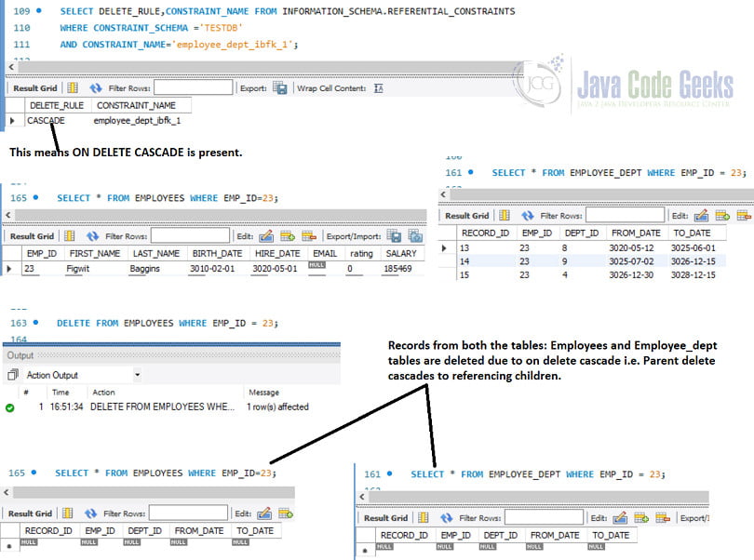Focus the Filter Rows field above the DELETE_RULE column
Screen dimensions: 754x560
[193, 87]
